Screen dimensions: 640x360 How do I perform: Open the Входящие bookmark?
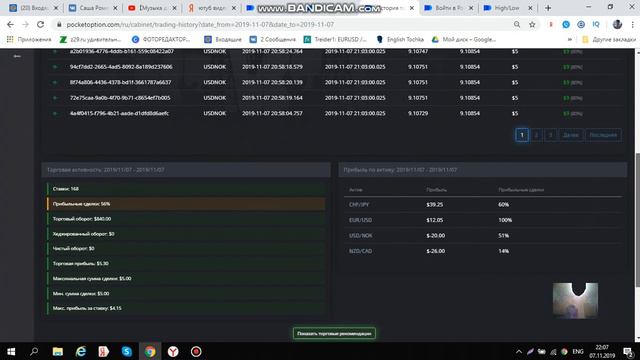tap(223, 39)
